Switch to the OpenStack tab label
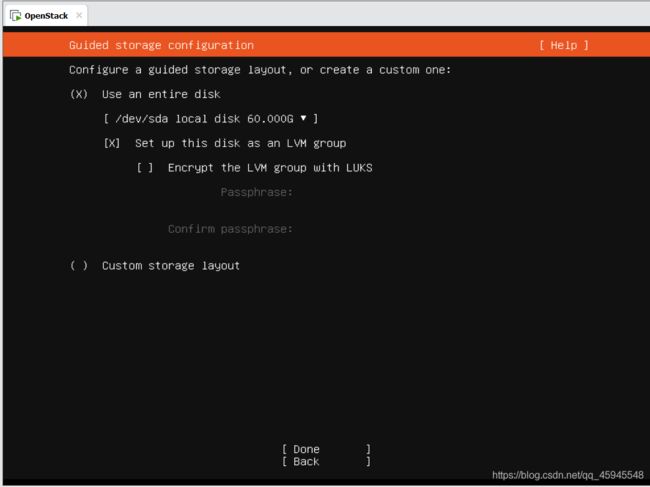 tap(46, 16)
